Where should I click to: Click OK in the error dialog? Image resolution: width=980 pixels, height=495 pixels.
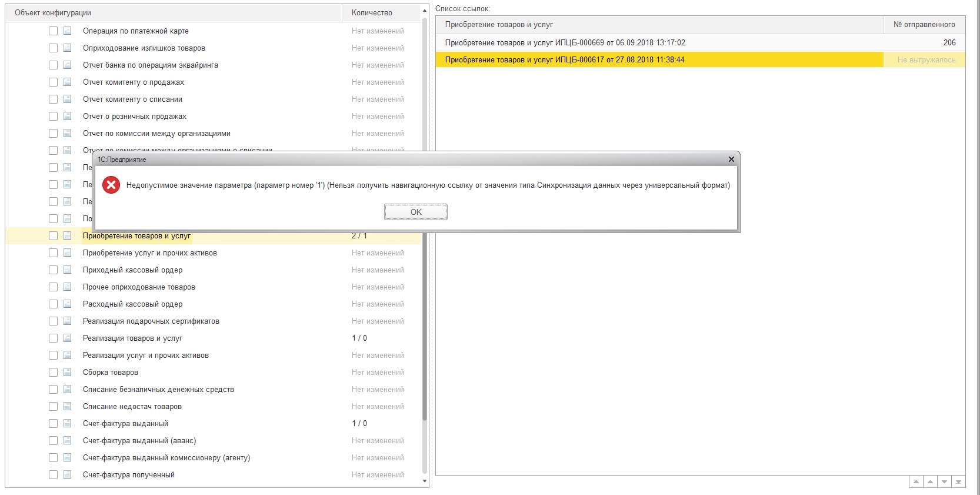[416, 212]
